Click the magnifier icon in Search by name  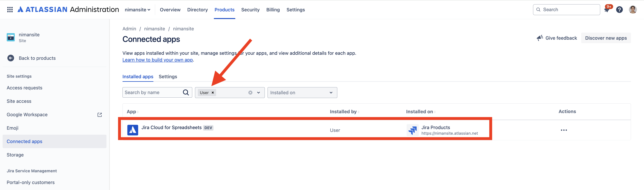(186, 92)
